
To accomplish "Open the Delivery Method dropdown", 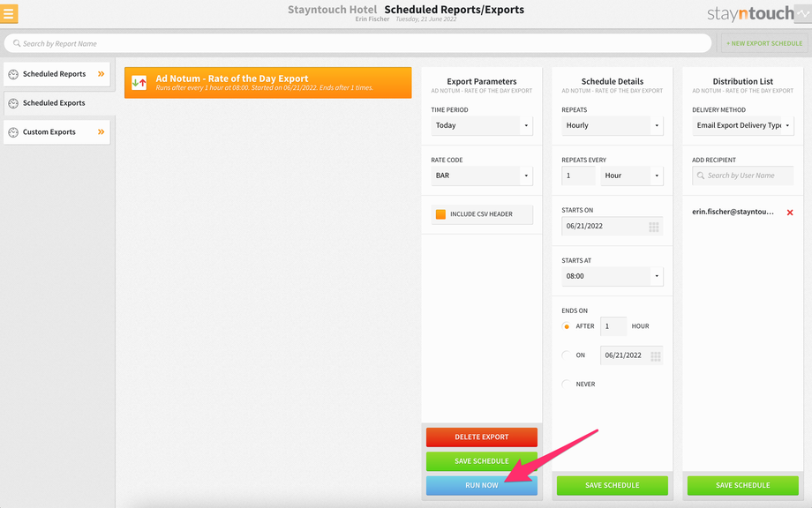I will coord(742,126).
